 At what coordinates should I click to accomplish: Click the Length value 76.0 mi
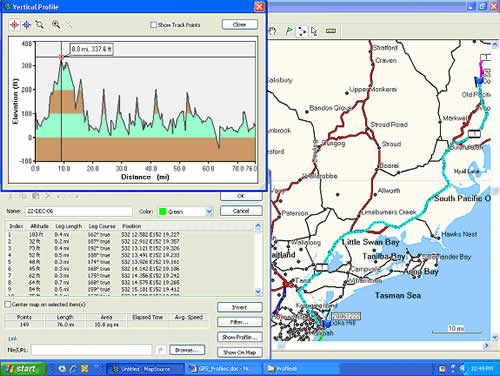tap(65, 324)
